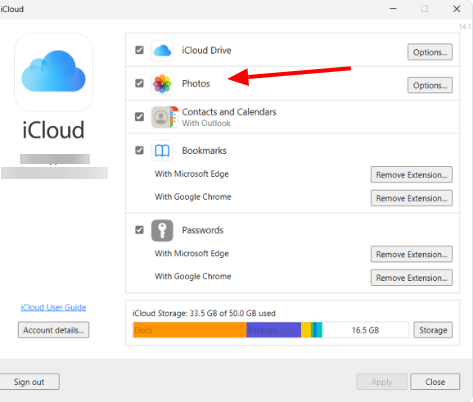
Task: Click the Photos label
Action: pos(196,83)
